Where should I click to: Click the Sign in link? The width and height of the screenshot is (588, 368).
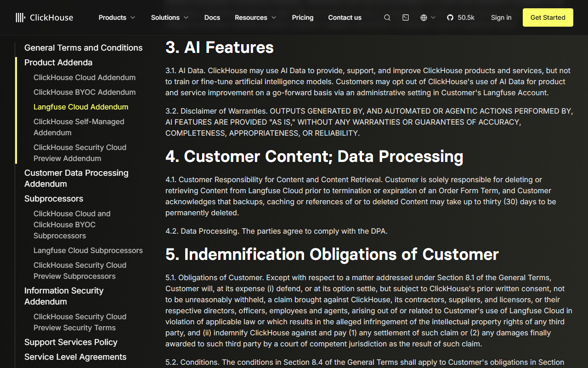pyautogui.click(x=501, y=17)
